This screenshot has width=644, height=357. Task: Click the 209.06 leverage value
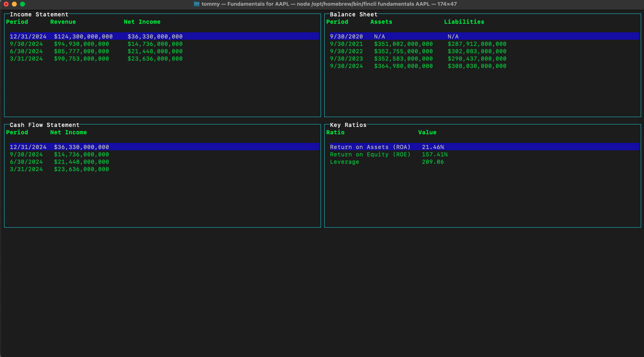tap(433, 162)
